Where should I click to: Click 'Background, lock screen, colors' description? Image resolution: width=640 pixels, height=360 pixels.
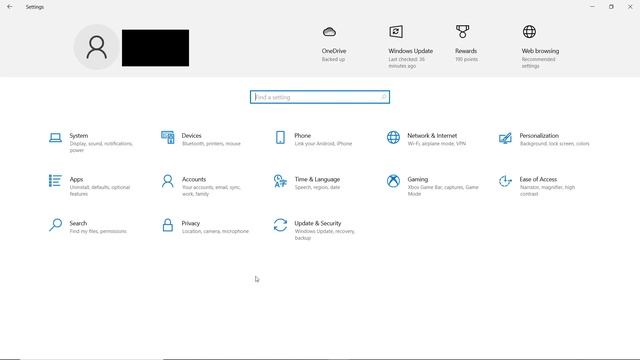tap(555, 144)
